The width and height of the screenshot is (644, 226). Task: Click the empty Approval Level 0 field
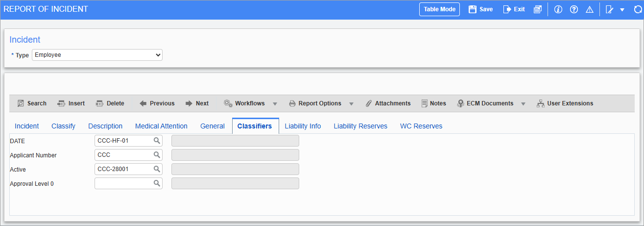(x=128, y=183)
